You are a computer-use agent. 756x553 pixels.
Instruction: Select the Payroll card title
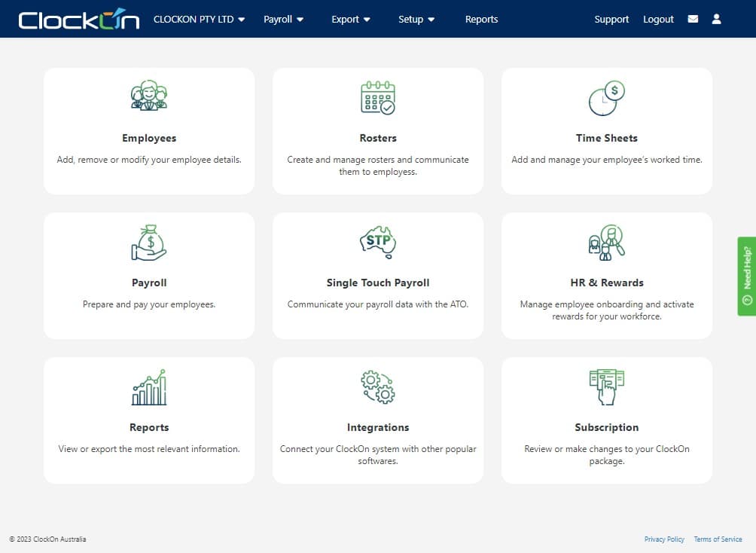(149, 283)
